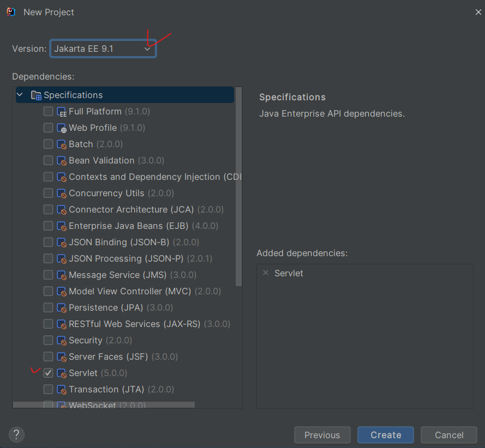Check the Persistence (JPA) checkbox
Viewport: 485px width, 448px height.
point(48,307)
